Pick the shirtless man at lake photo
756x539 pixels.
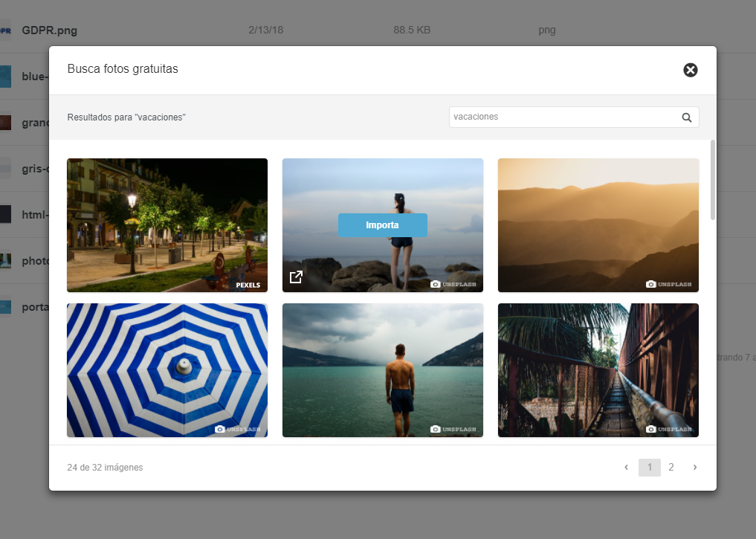pos(382,369)
